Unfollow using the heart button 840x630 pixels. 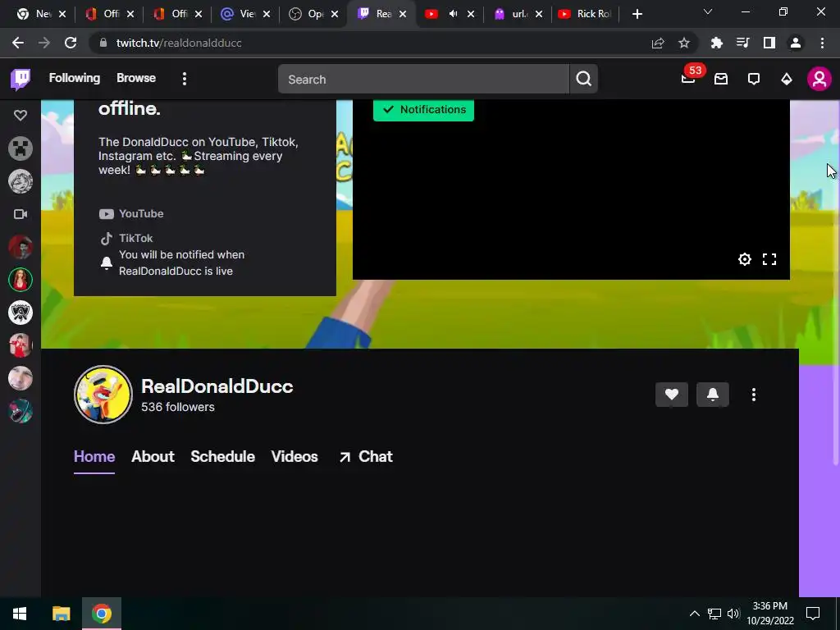(671, 395)
